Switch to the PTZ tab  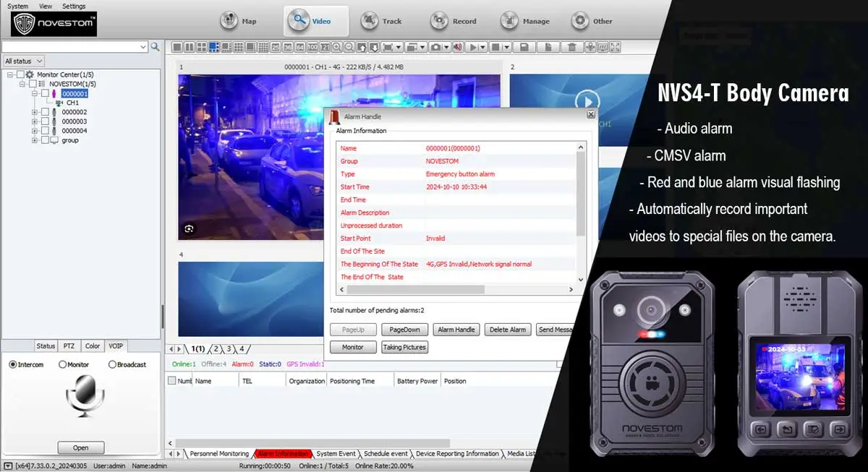click(69, 346)
